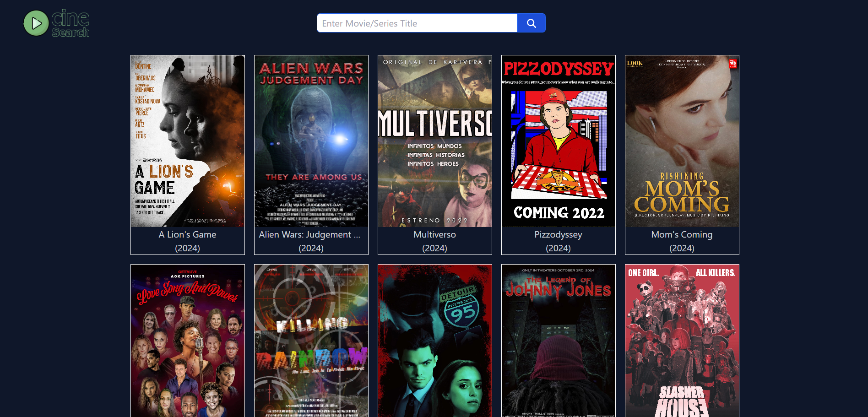Click the Pizzodyssey title text
868x417 pixels.
[x=559, y=234]
